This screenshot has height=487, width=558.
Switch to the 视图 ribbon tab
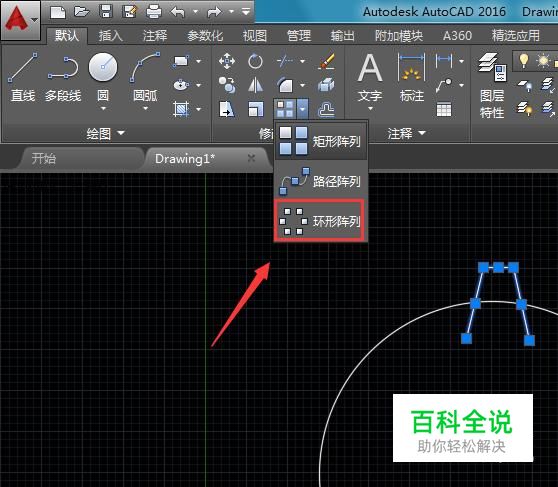[255, 36]
